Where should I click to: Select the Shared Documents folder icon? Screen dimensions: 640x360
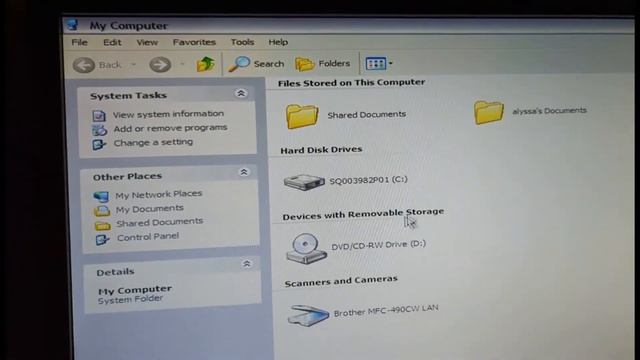point(302,116)
